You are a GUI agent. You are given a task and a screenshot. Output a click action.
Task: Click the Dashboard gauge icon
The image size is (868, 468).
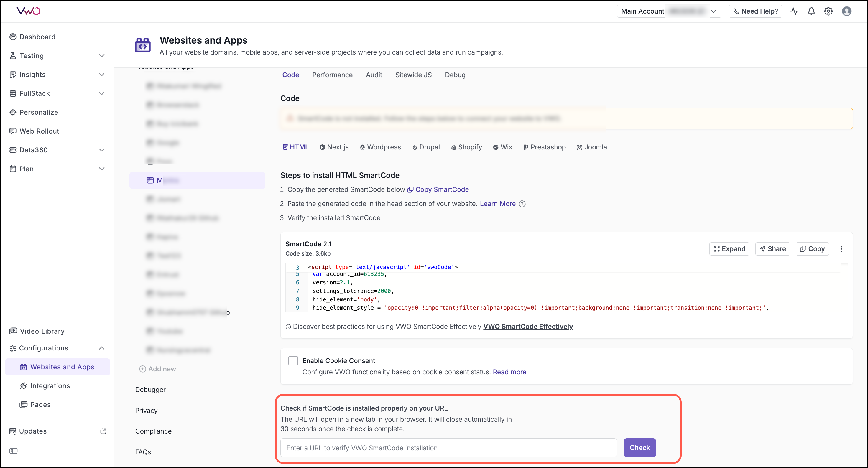point(13,37)
